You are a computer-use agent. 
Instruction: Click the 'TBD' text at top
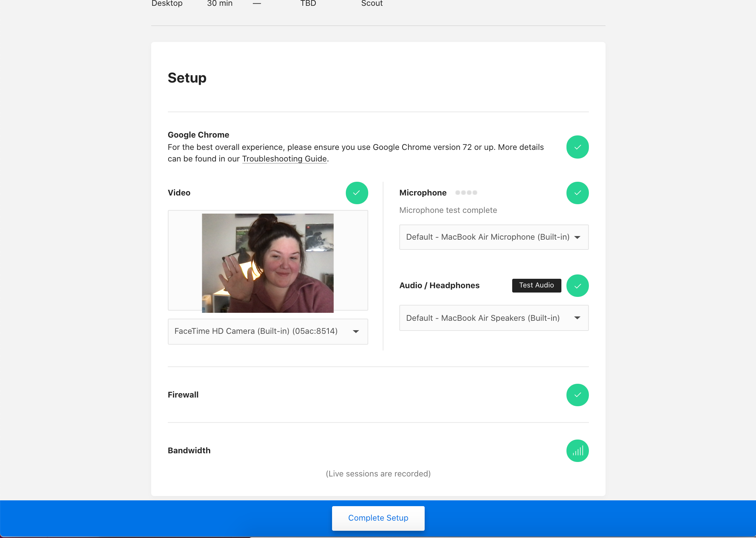click(308, 3)
